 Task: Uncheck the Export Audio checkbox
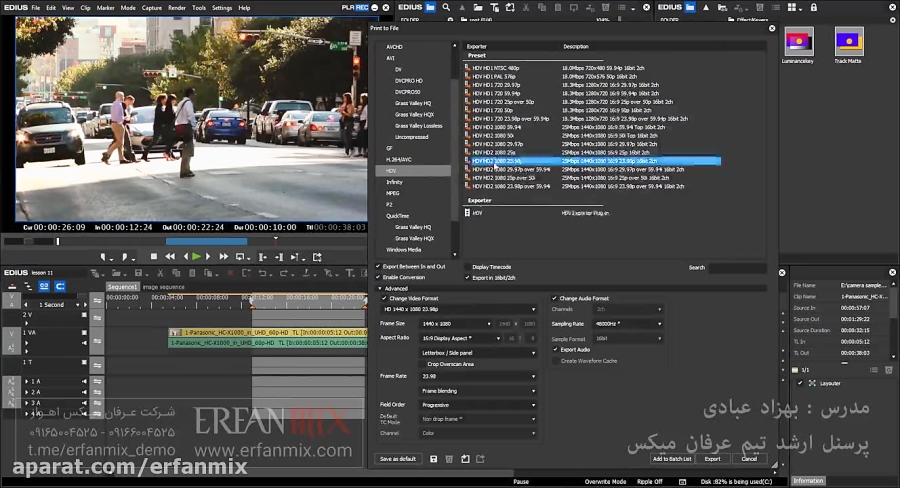click(x=556, y=349)
